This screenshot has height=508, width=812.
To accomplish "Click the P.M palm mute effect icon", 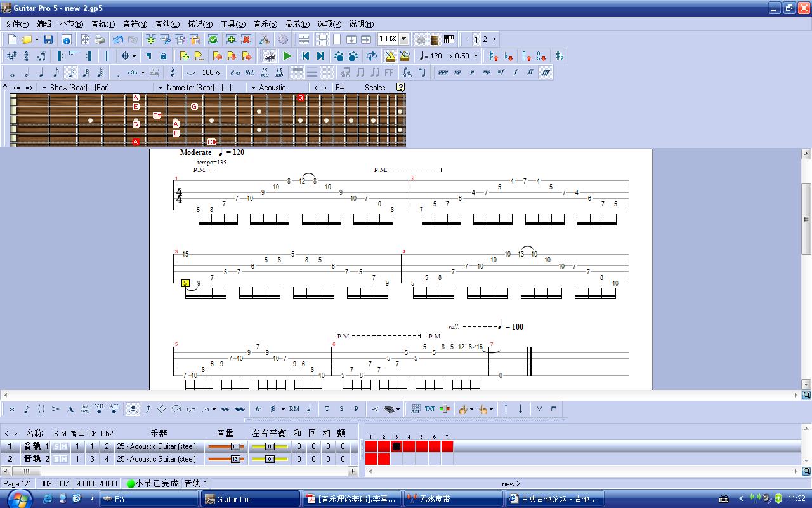I will click(x=294, y=409).
